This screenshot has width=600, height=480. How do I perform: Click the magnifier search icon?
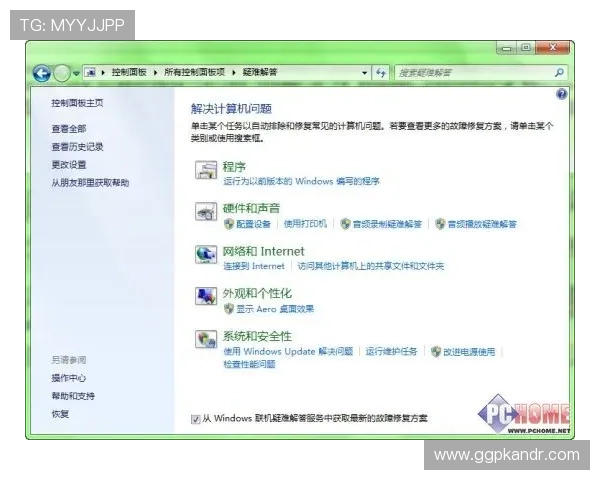pyautogui.click(x=559, y=72)
